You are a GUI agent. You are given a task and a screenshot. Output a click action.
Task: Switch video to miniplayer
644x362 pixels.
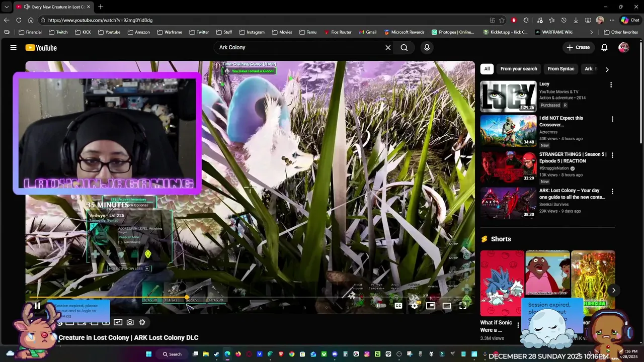click(x=431, y=306)
